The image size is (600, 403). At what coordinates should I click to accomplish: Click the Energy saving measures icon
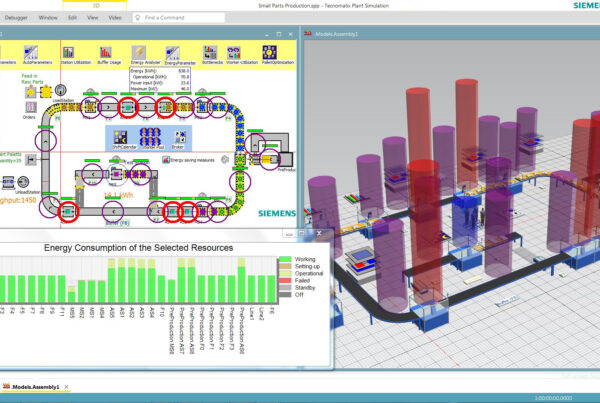click(166, 160)
